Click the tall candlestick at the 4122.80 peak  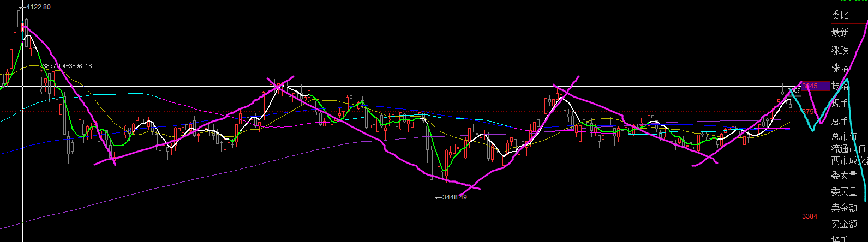pos(19,19)
